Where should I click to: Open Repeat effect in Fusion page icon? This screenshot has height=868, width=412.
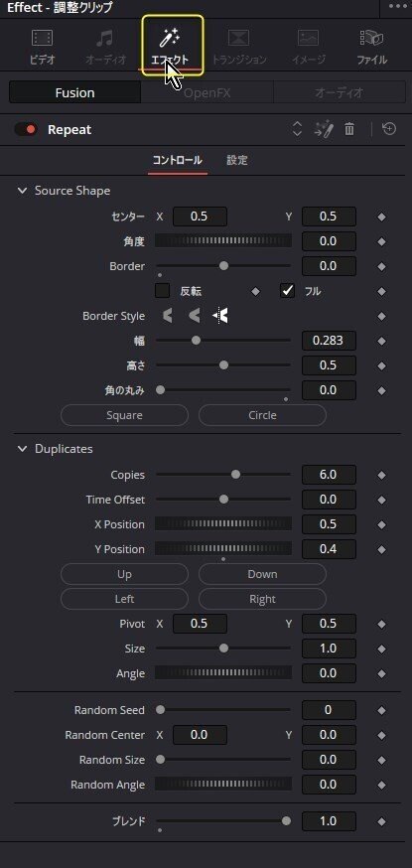pyautogui.click(x=324, y=129)
